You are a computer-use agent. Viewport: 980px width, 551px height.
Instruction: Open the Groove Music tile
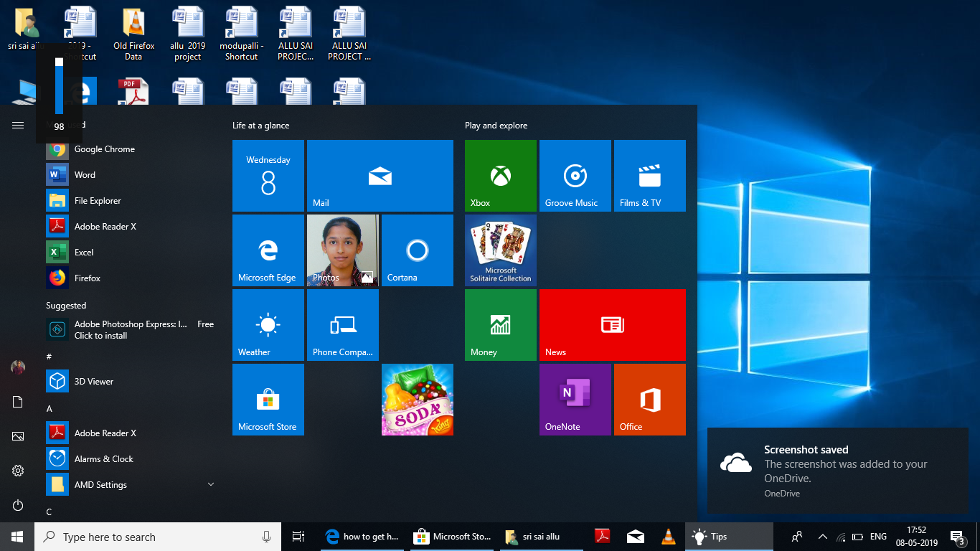tap(575, 176)
